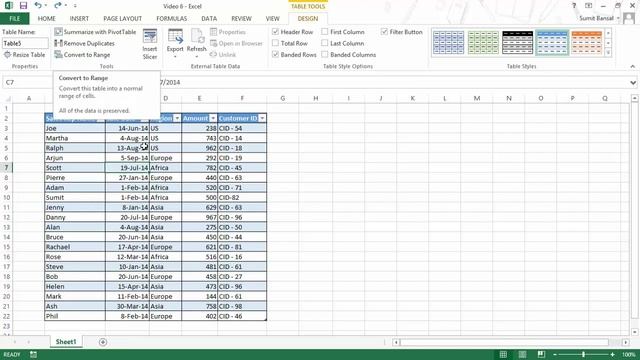Screen dimensions: 640x360
Task: Open Excel Help question mark
Action: coord(574,6)
